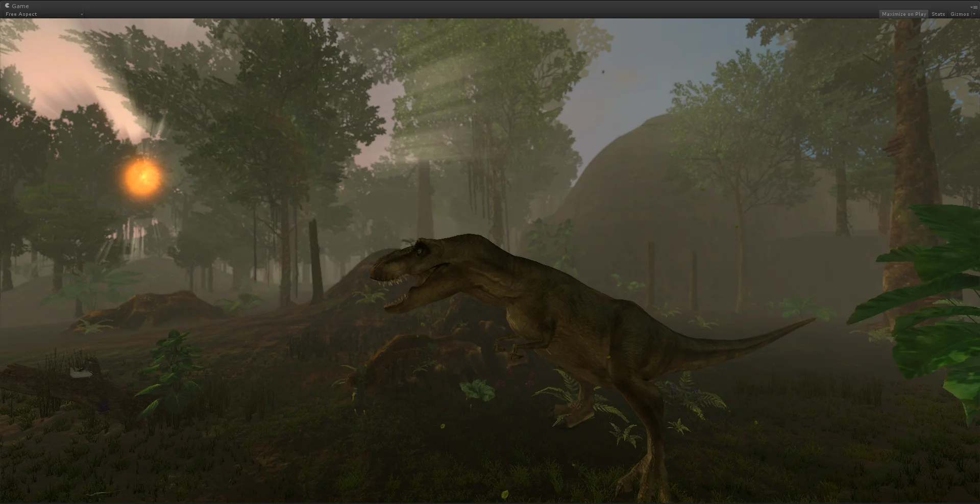Image resolution: width=980 pixels, height=504 pixels.
Task: Toggle Gizmos visibility in the Game view
Action: pyautogui.click(x=959, y=14)
